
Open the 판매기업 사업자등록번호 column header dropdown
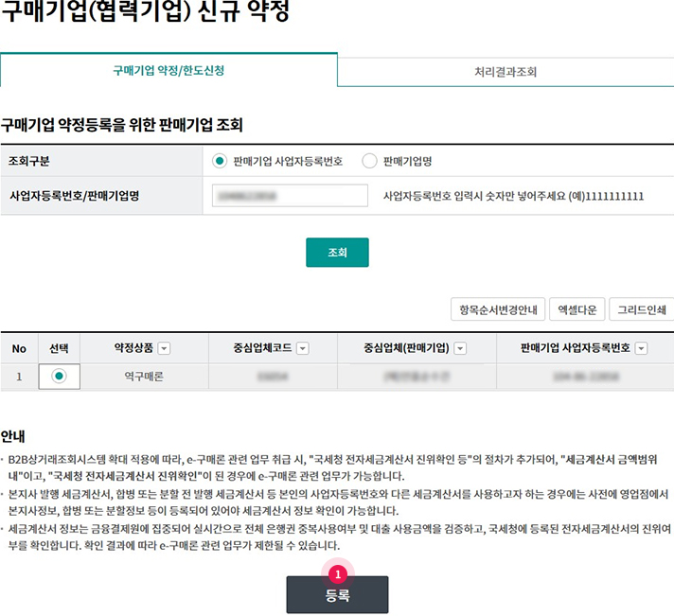click(639, 348)
